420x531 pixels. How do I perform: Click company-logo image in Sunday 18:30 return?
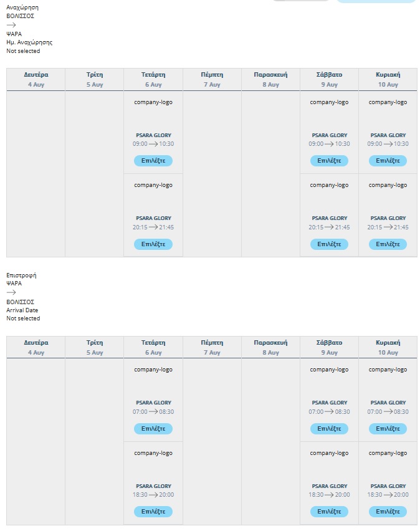(388, 452)
